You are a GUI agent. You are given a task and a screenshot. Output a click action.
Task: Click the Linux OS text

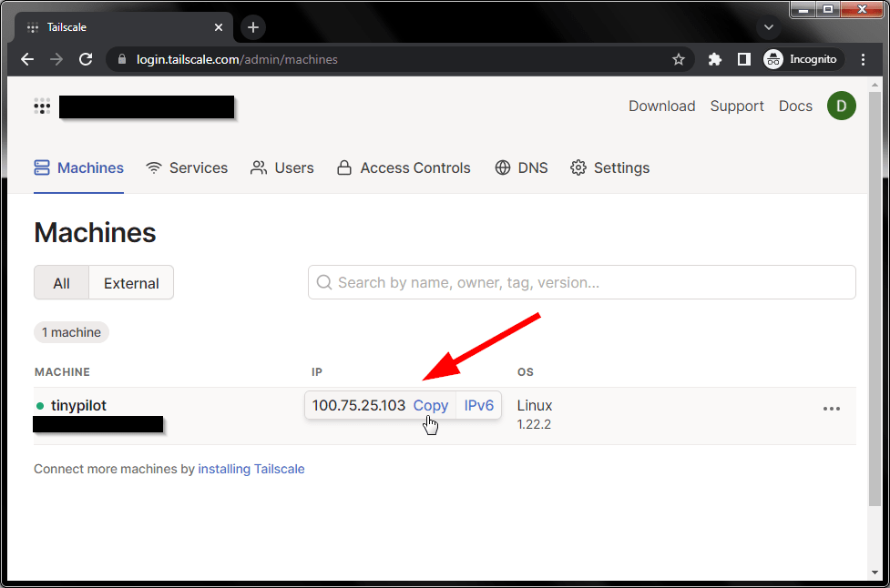click(x=535, y=405)
